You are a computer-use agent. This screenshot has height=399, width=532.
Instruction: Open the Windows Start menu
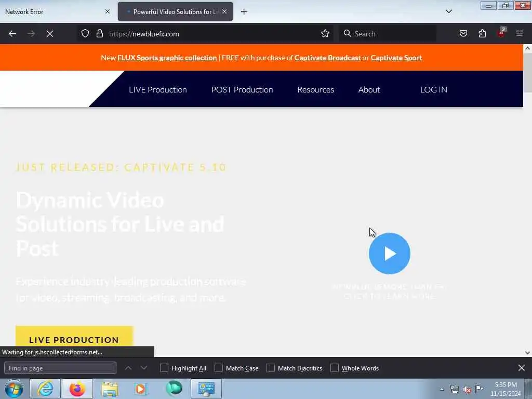[14, 389]
